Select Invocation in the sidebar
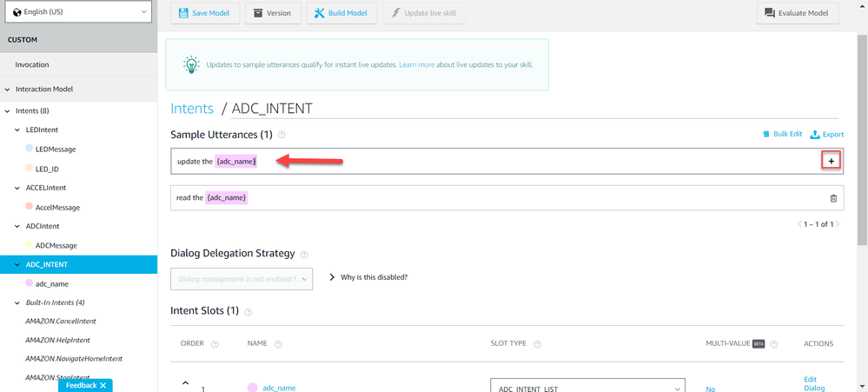 pos(32,64)
